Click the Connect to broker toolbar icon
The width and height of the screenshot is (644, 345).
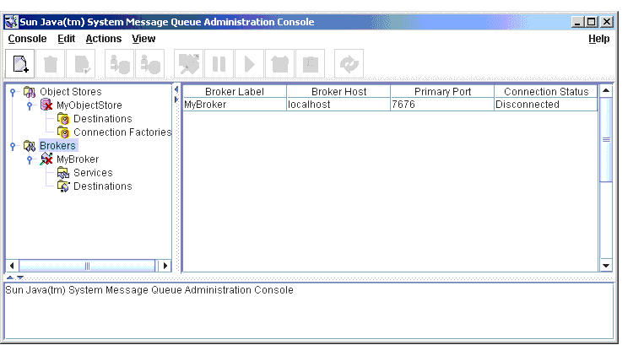click(120, 64)
